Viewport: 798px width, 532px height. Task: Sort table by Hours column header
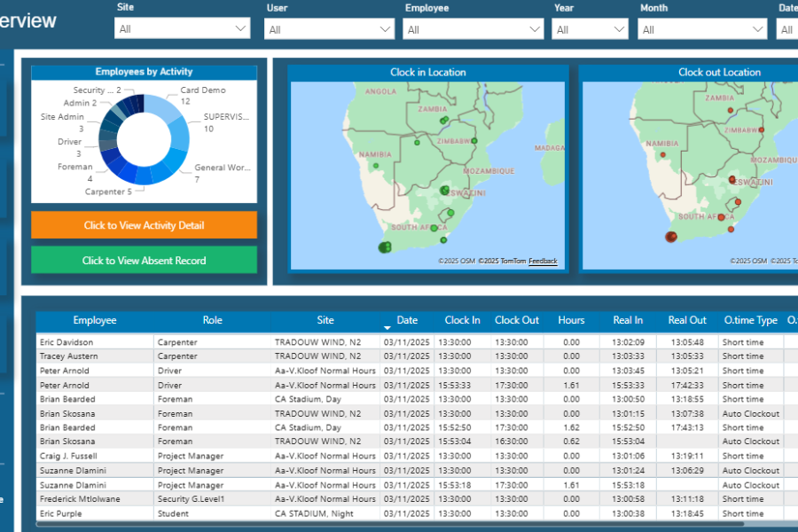[571, 320]
